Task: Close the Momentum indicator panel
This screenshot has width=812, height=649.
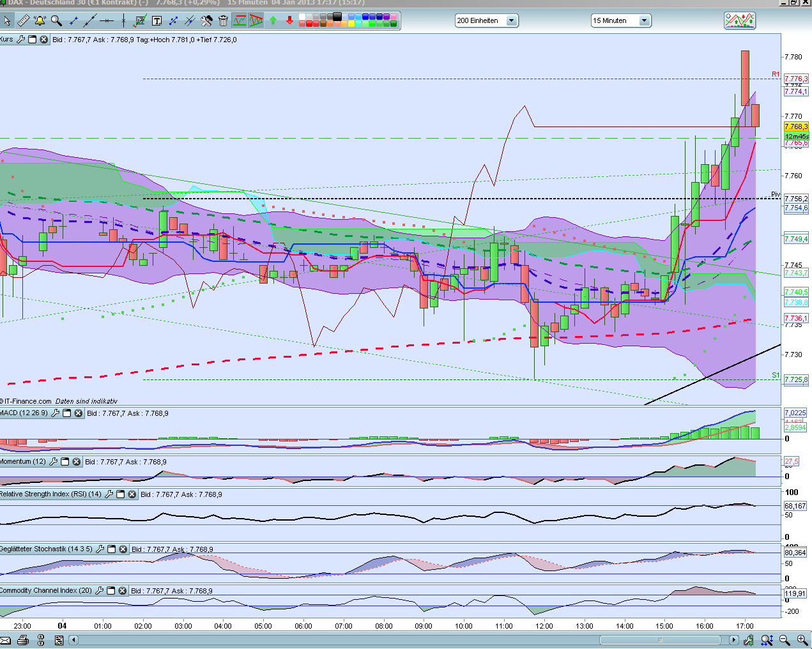Action: tap(76, 462)
